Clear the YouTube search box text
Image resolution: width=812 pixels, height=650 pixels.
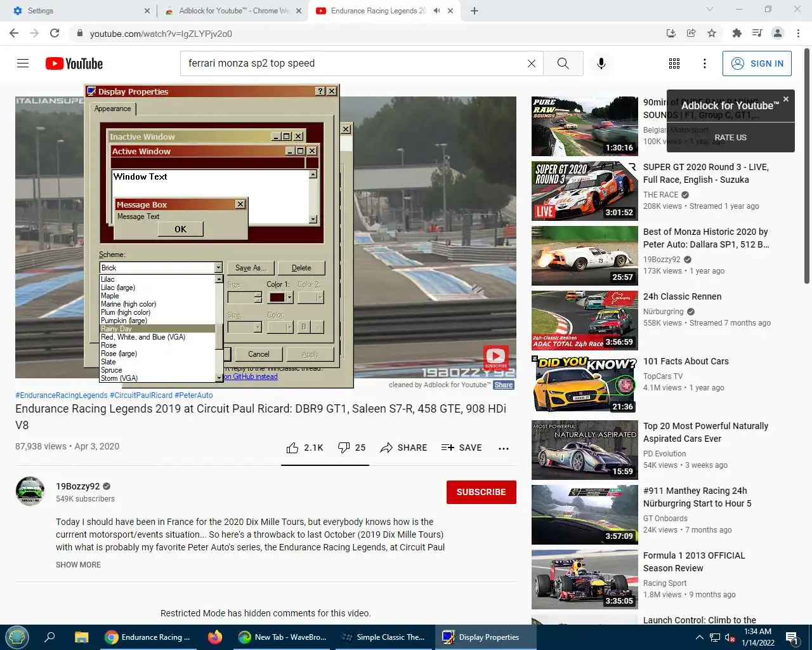(532, 63)
